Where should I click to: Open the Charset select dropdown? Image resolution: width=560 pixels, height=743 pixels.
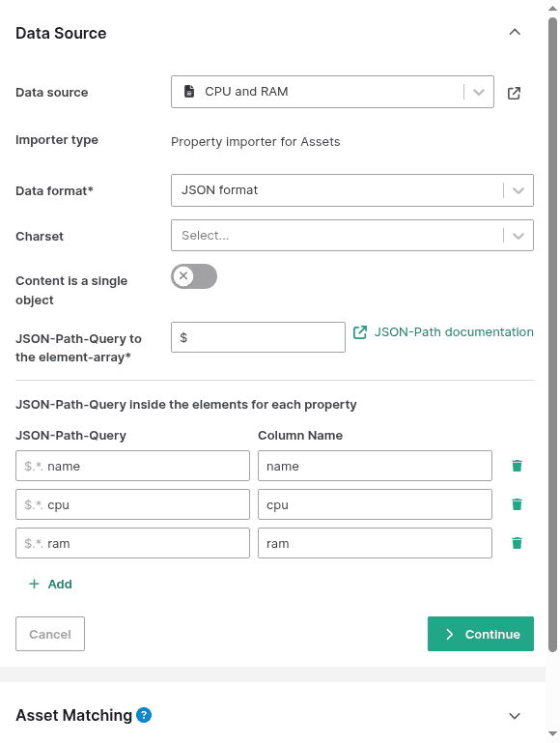pos(352,235)
